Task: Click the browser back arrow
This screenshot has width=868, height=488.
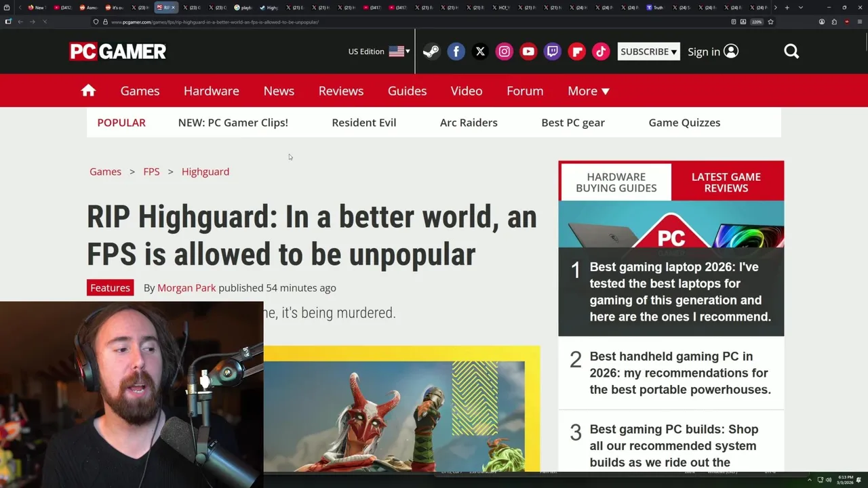Action: pyautogui.click(x=20, y=22)
